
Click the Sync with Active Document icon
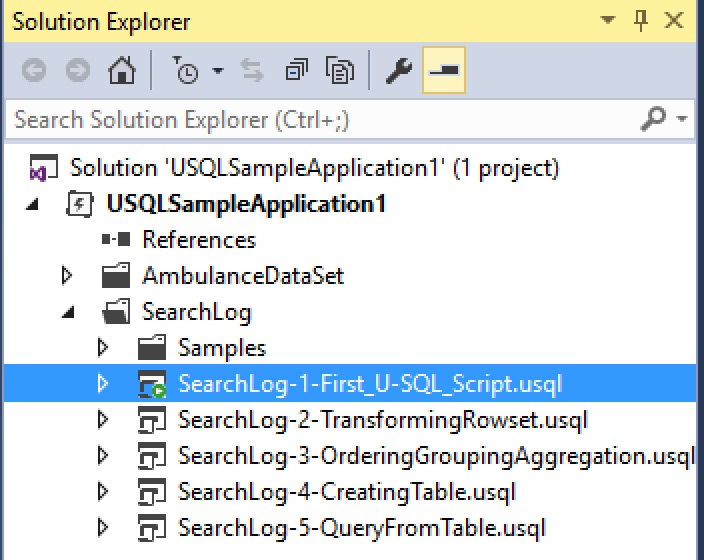click(252, 71)
